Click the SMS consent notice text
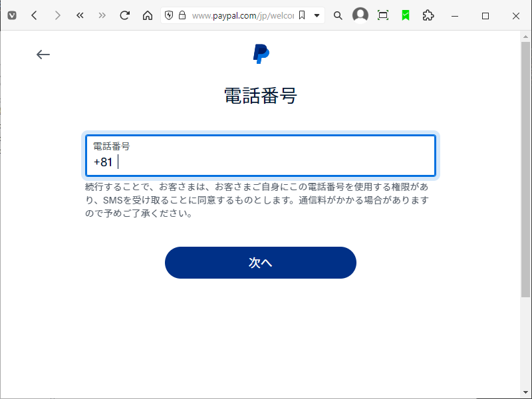532x399 pixels. pyautogui.click(x=257, y=200)
